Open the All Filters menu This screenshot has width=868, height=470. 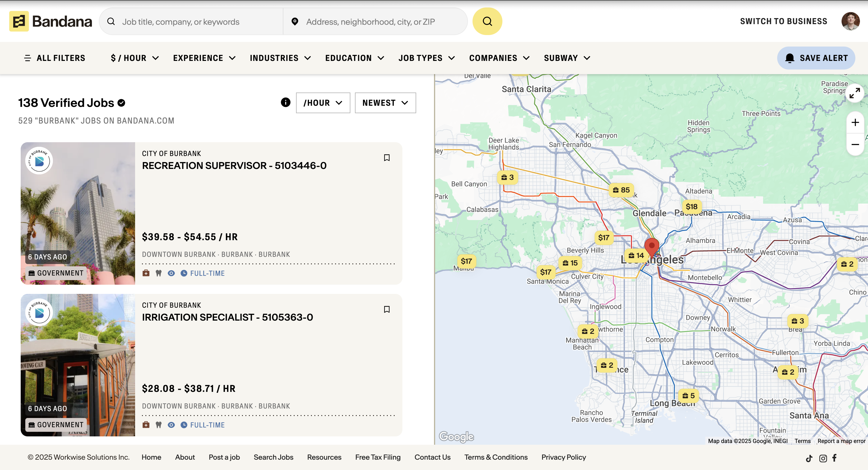coord(55,58)
